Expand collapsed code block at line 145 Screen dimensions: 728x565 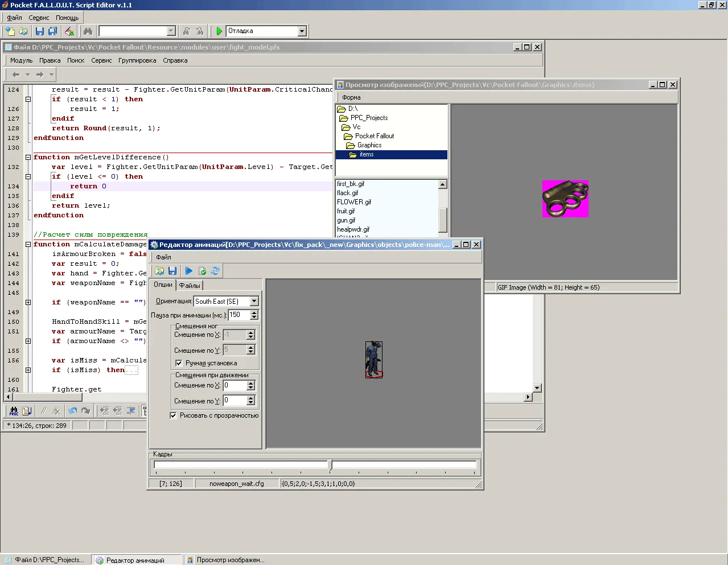tap(28, 303)
